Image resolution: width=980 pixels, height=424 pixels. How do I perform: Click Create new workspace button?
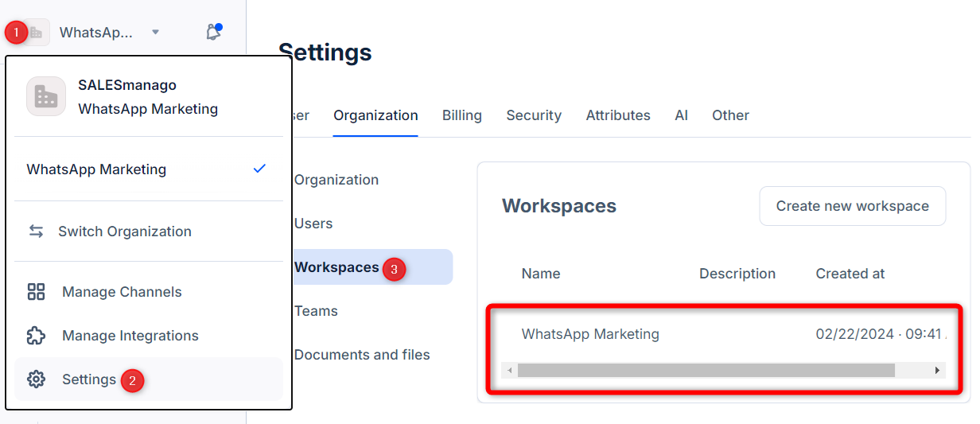click(853, 206)
